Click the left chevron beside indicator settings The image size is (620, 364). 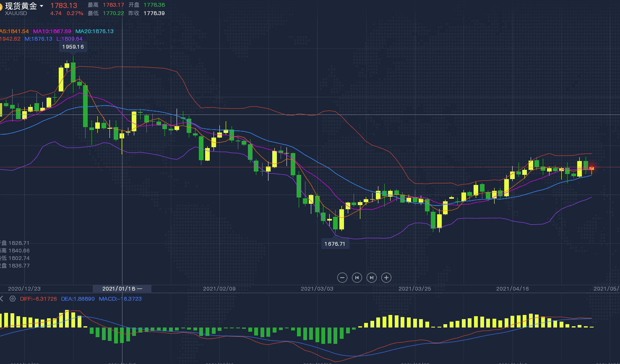pyautogui.click(x=2, y=299)
